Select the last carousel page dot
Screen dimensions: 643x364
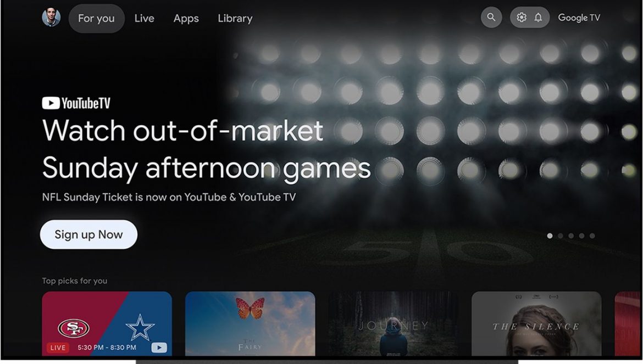[x=592, y=236]
